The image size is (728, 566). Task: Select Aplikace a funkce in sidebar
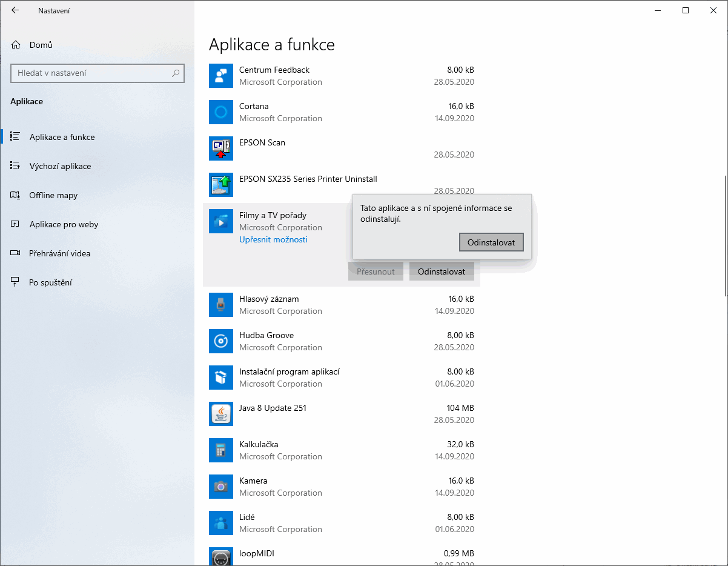(97, 137)
